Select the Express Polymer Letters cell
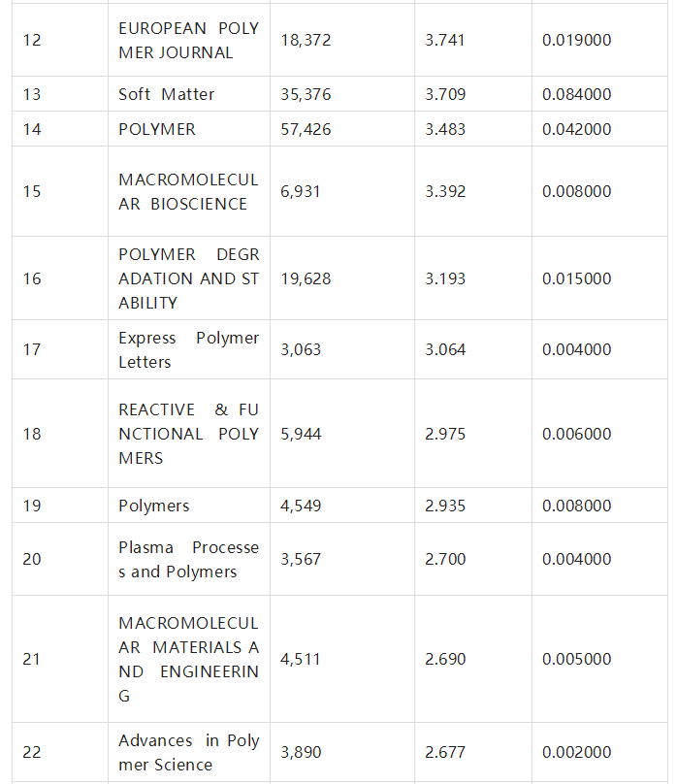677x784 pixels. (x=189, y=349)
